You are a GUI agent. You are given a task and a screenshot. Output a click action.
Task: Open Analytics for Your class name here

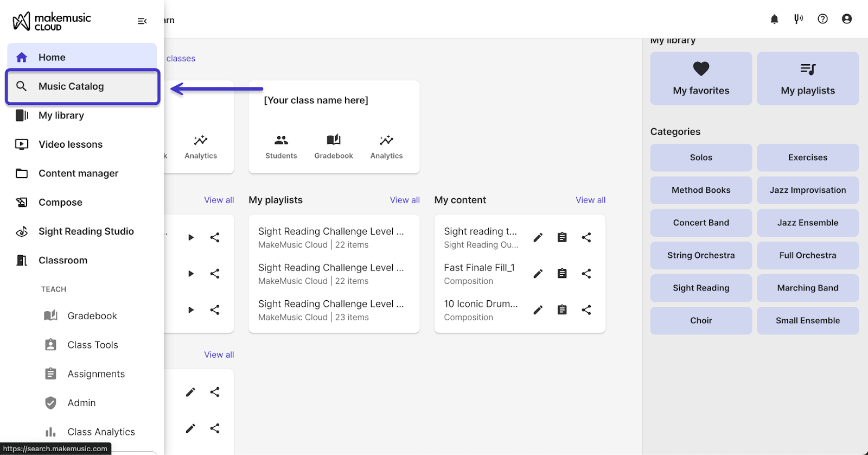(x=386, y=147)
